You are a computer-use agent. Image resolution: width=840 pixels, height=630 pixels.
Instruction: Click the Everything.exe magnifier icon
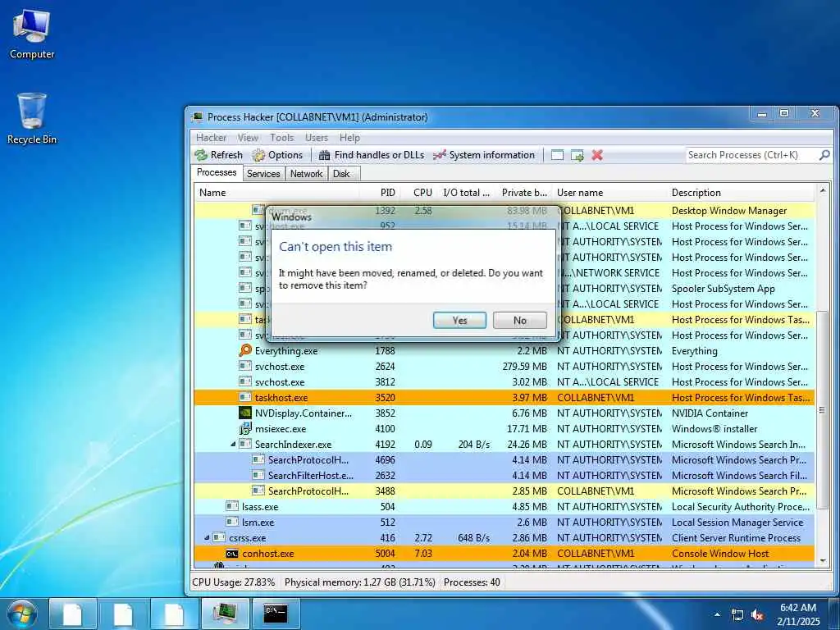(244, 350)
